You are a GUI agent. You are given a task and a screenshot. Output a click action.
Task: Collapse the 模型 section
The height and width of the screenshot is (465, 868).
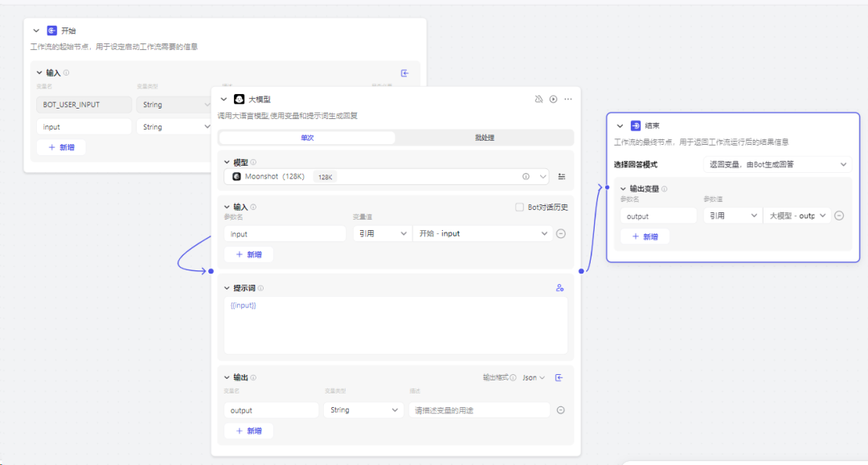227,163
